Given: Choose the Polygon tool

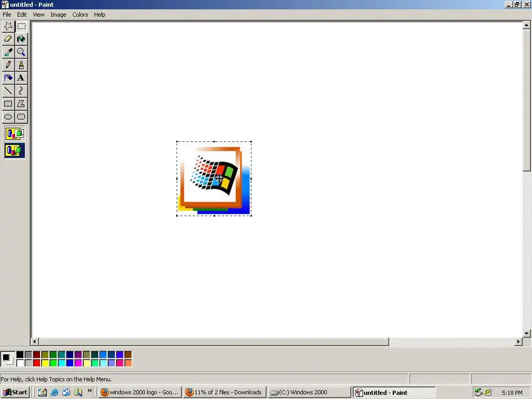Looking at the screenshot, I should click(x=21, y=103).
